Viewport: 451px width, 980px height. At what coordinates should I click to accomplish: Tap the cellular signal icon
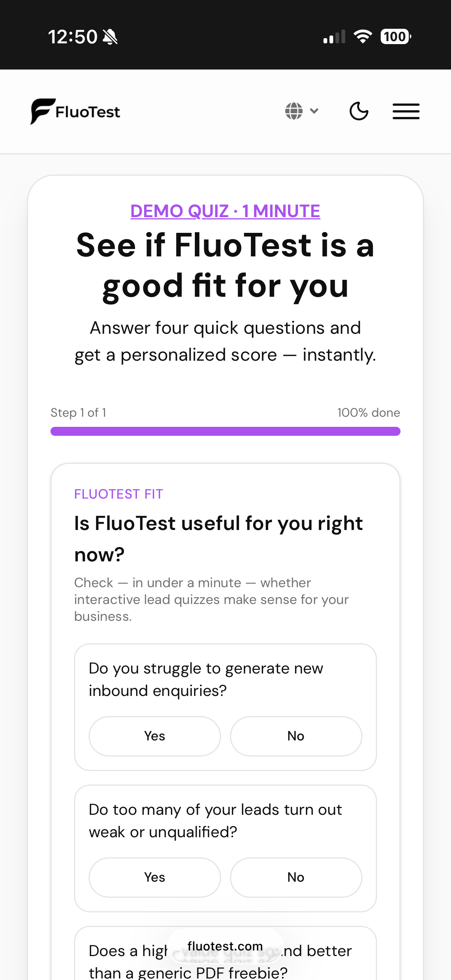click(x=334, y=36)
